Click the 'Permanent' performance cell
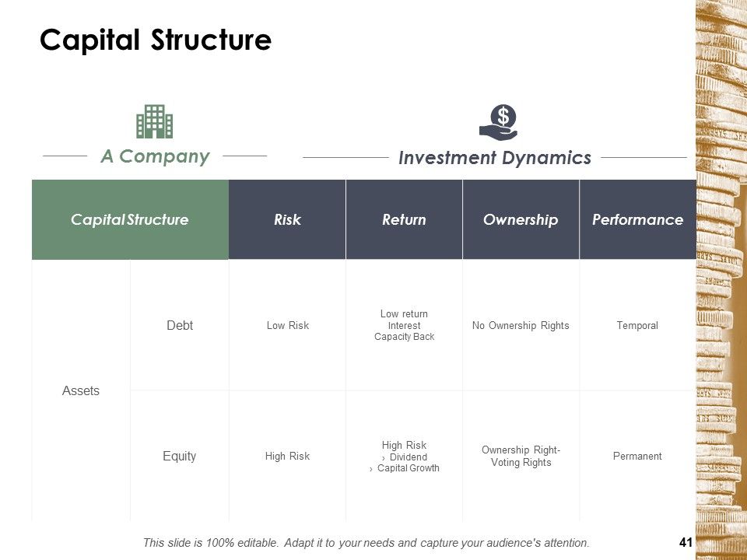This screenshot has width=747, height=560. pos(637,457)
